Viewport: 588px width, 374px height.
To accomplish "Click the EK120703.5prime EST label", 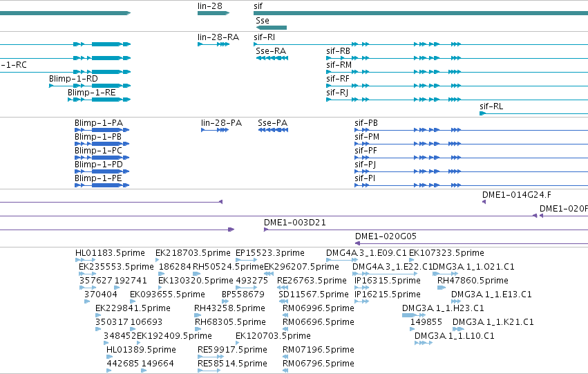I will point(274,337).
